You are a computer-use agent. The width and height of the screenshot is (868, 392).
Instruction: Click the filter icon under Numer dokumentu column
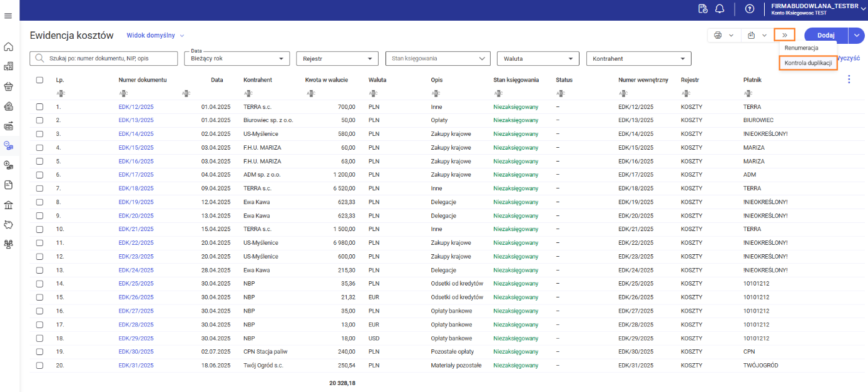tap(123, 93)
